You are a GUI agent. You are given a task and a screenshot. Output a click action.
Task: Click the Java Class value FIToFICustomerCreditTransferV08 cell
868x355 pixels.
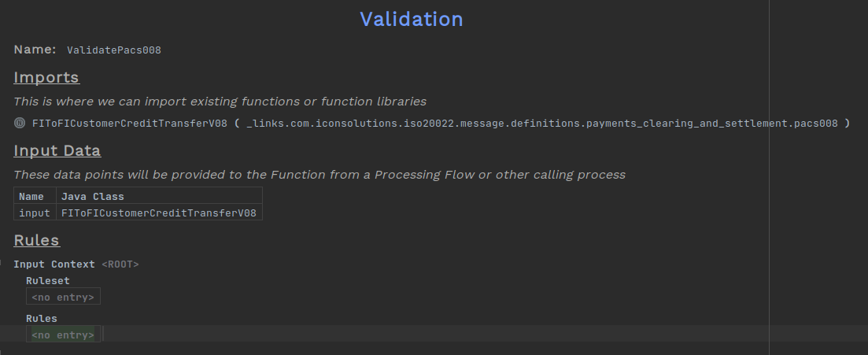158,213
